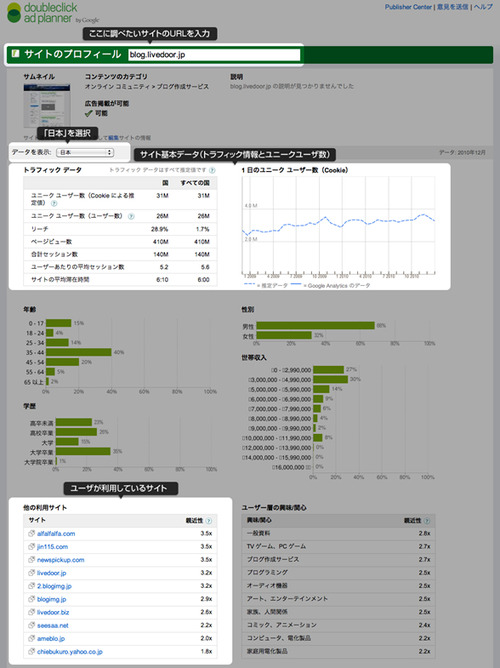Click the external-link icon beside 2.blogimg.jp
Screen dimensions: 500x668
tap(31, 586)
